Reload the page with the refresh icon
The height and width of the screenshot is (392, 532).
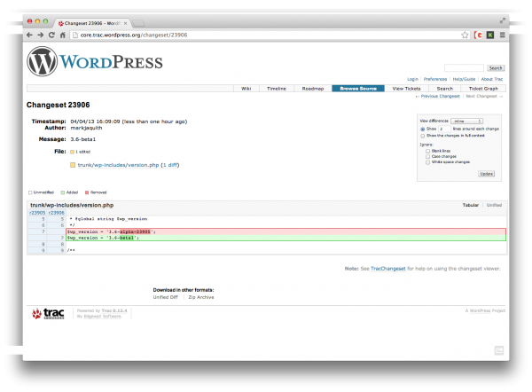tap(51, 35)
